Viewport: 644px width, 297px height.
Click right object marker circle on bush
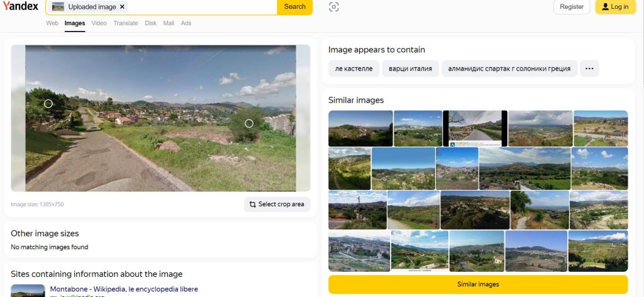[x=248, y=123]
